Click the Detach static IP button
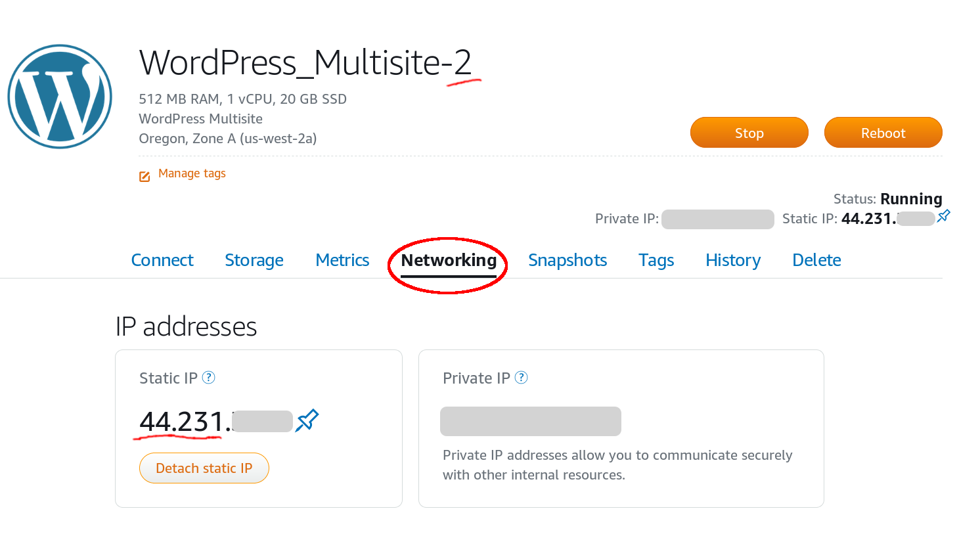This screenshot has width=980, height=536. [x=204, y=468]
